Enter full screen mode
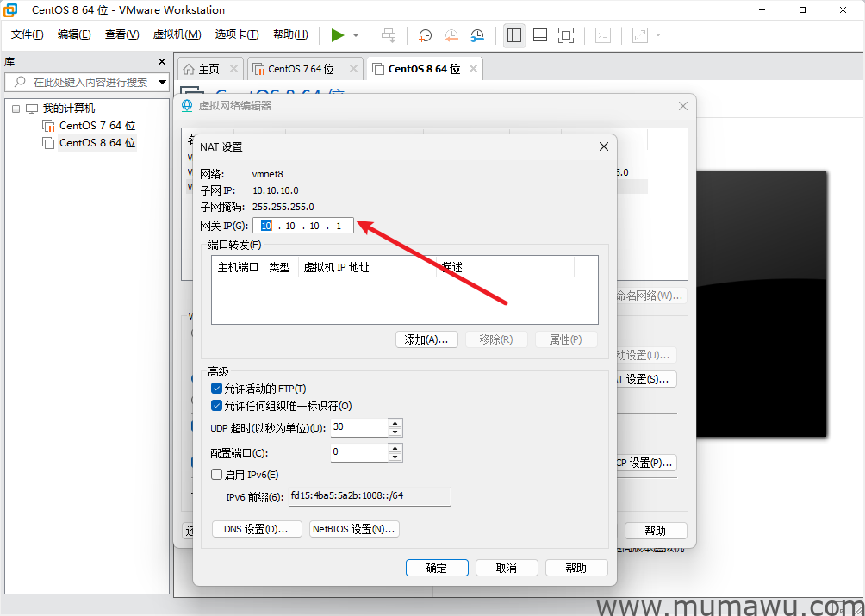The width and height of the screenshot is (865, 616). pyautogui.click(x=565, y=35)
